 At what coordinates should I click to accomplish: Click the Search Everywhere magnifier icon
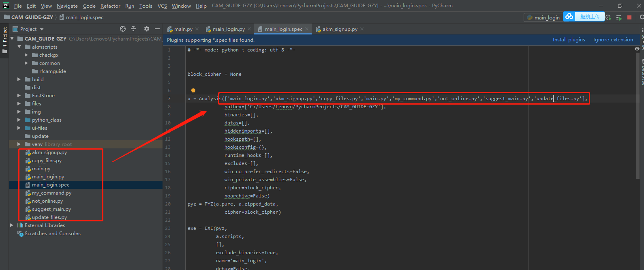pyautogui.click(x=642, y=17)
